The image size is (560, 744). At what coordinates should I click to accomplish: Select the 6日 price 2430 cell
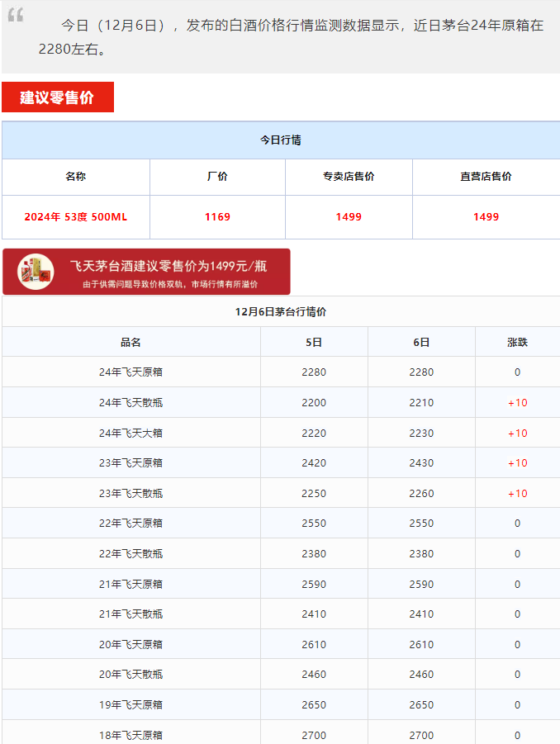(x=421, y=462)
